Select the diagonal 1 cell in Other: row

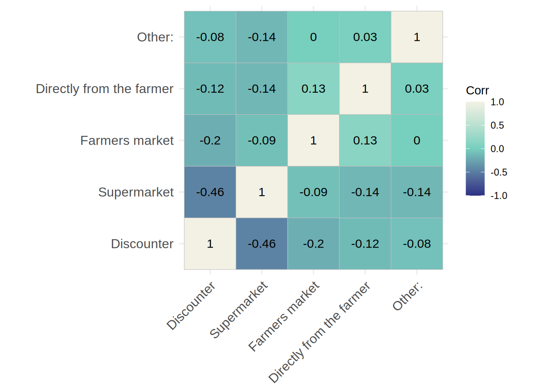417,37
